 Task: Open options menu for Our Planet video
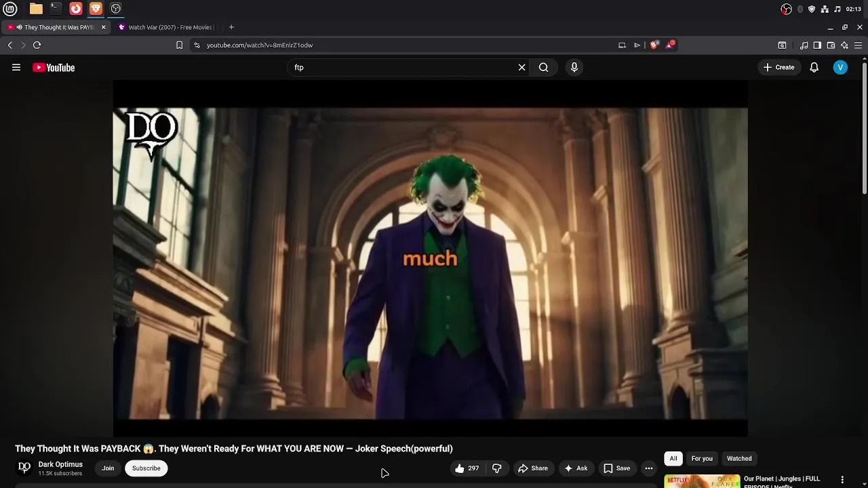coord(842,480)
